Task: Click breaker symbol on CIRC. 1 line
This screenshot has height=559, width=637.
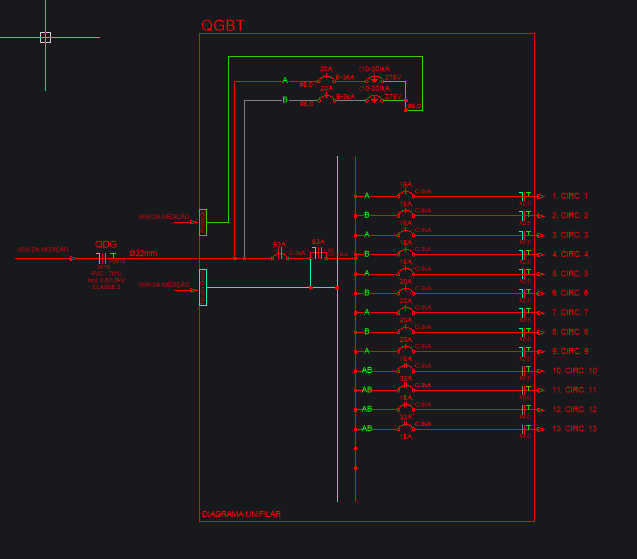Action: [x=405, y=196]
